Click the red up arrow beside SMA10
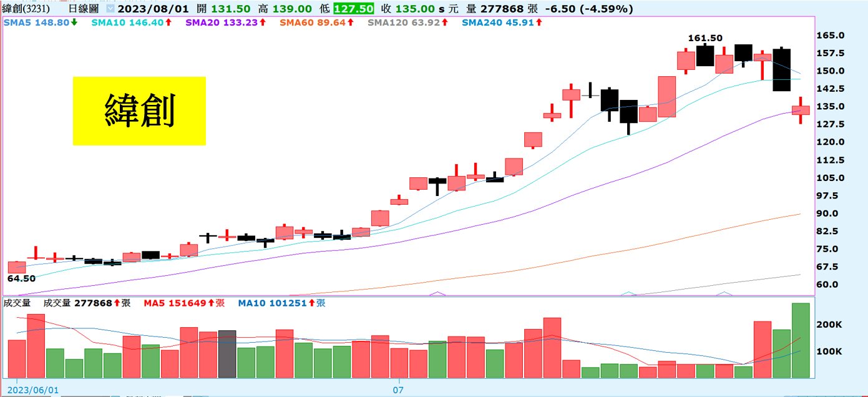868x397 pixels. (x=168, y=22)
